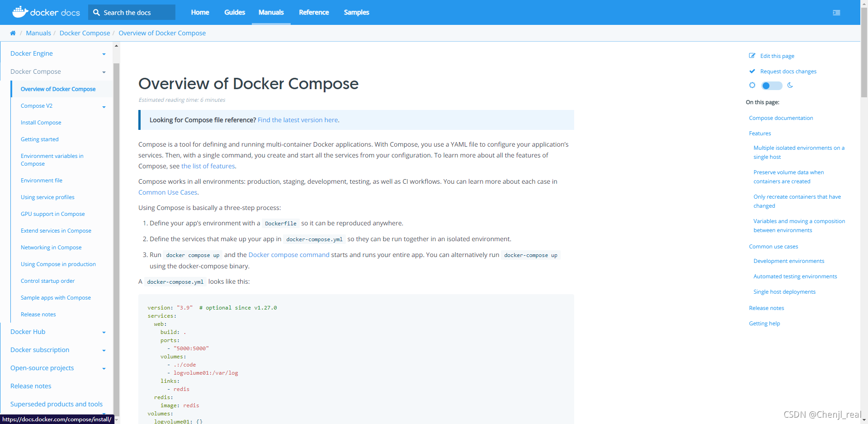Jump to Development environments section

coord(788,261)
